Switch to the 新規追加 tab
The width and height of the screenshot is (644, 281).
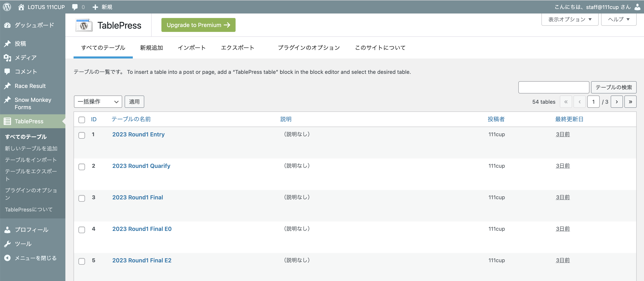tap(152, 47)
